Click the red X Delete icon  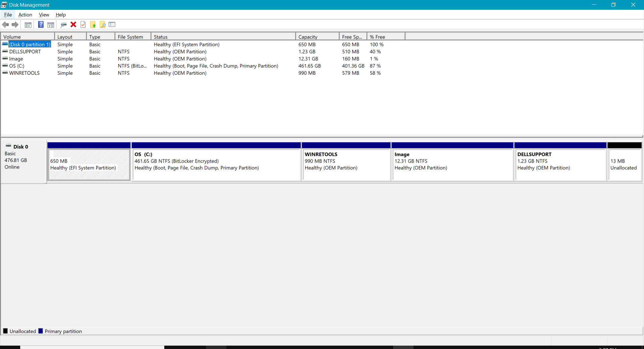point(73,24)
